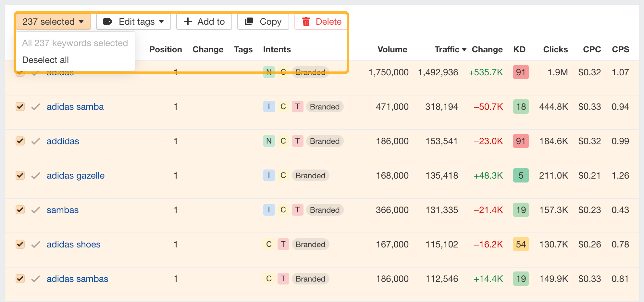Choose Deselect all from the menu
The width and height of the screenshot is (644, 302).
coord(45,60)
